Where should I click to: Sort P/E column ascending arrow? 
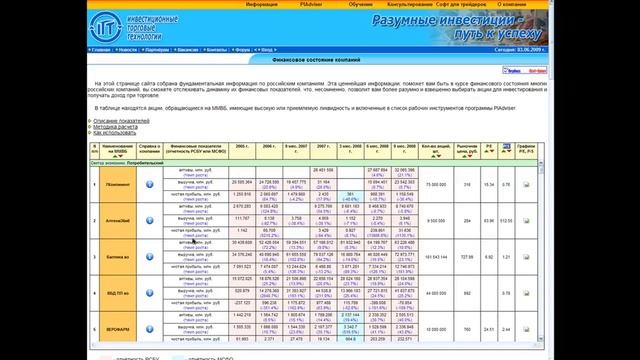coord(486,151)
